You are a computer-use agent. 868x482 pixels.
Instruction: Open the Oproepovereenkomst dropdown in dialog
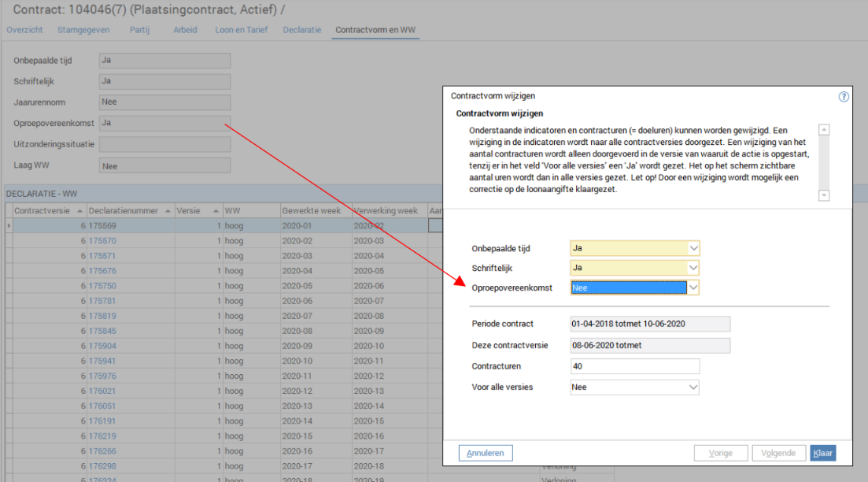click(x=693, y=288)
